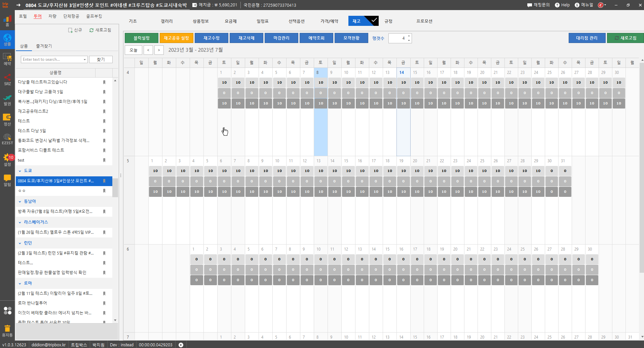The height and width of the screenshot is (348, 644).
Task: Select 테스트... item under 런던
Action: pyautogui.click(x=64, y=263)
